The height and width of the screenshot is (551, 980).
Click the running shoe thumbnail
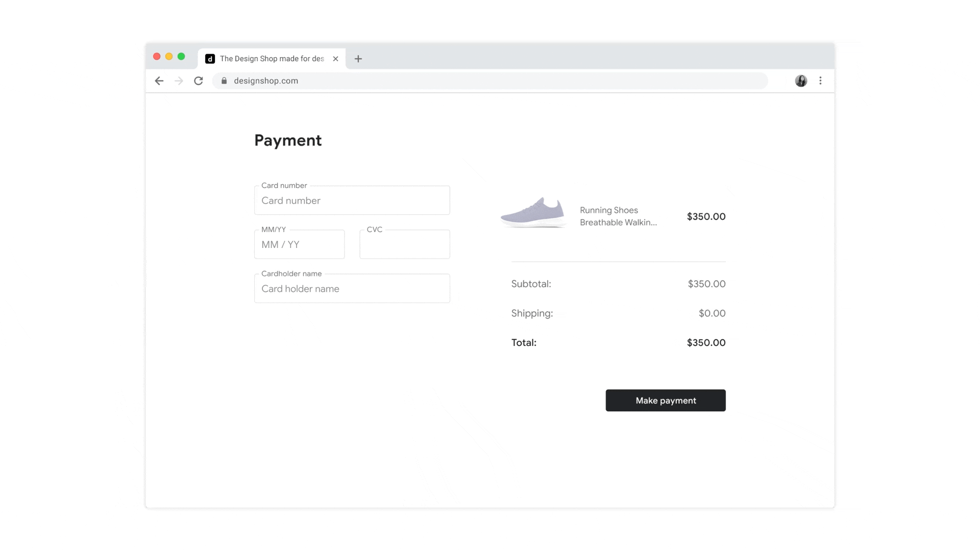point(533,213)
